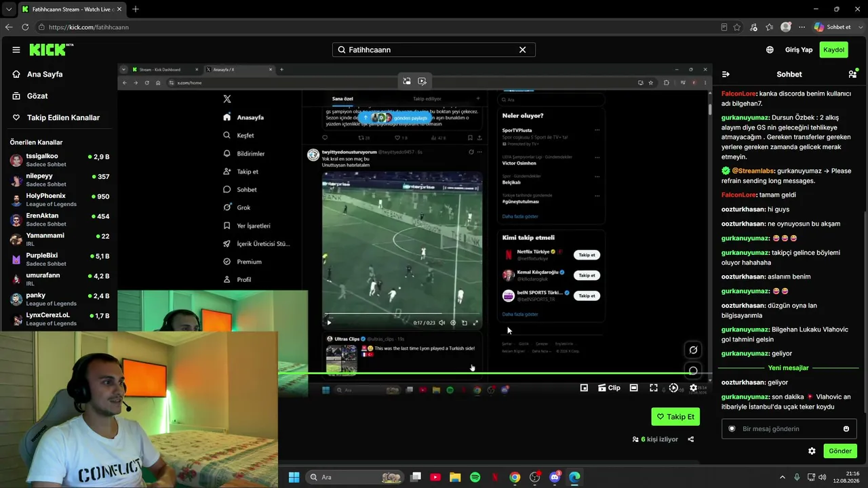Open the umurafann recommended channel
Viewport: 868px width, 488px height.
[60, 279]
